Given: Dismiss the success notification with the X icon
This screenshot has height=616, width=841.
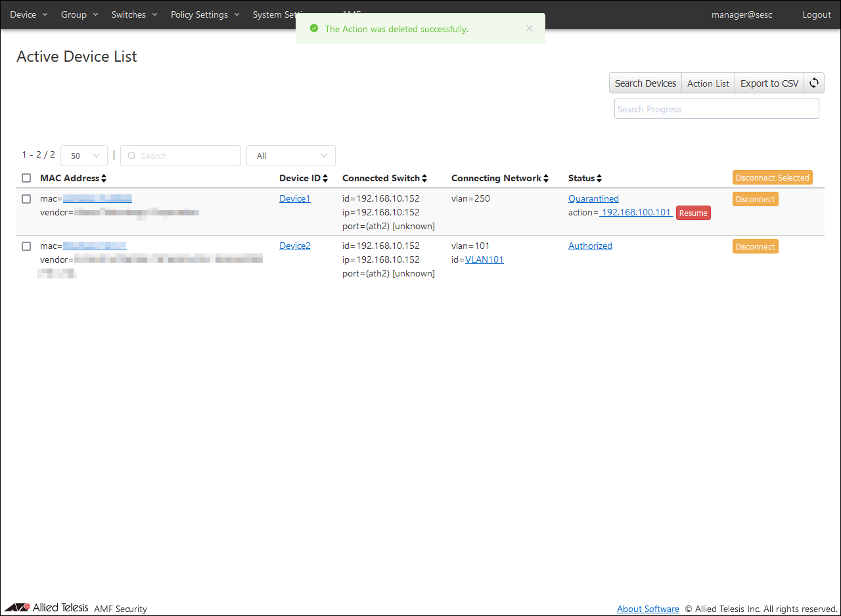Looking at the screenshot, I should 530,28.
